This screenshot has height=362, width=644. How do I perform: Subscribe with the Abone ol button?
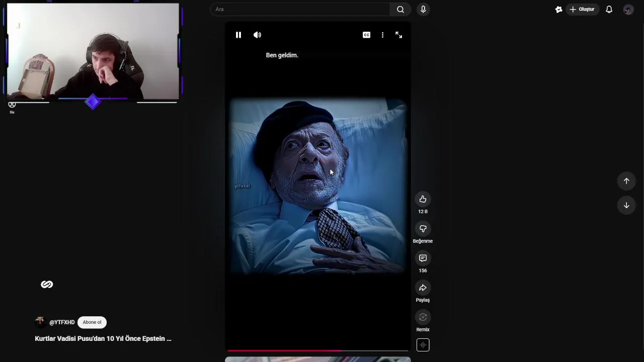click(x=92, y=322)
